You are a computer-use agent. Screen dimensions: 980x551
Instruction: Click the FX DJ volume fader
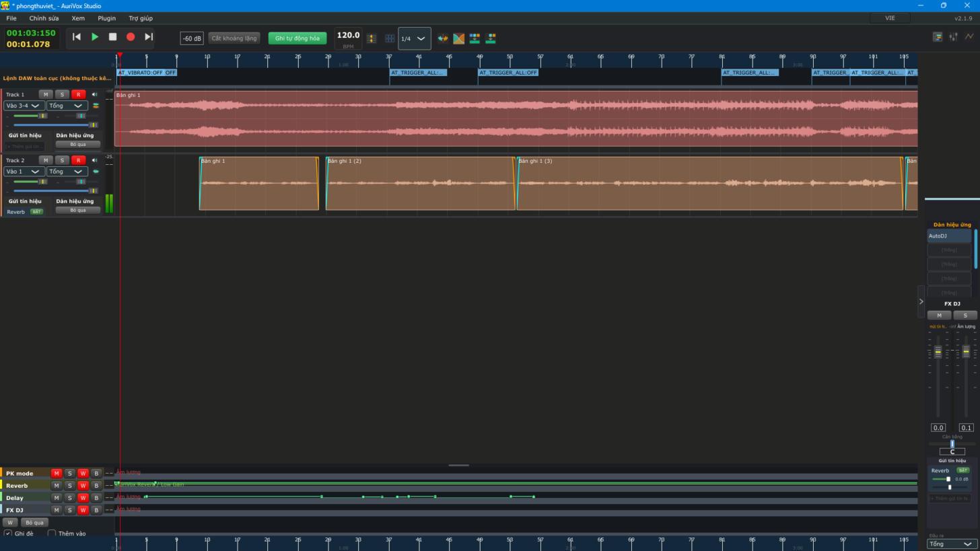click(966, 351)
